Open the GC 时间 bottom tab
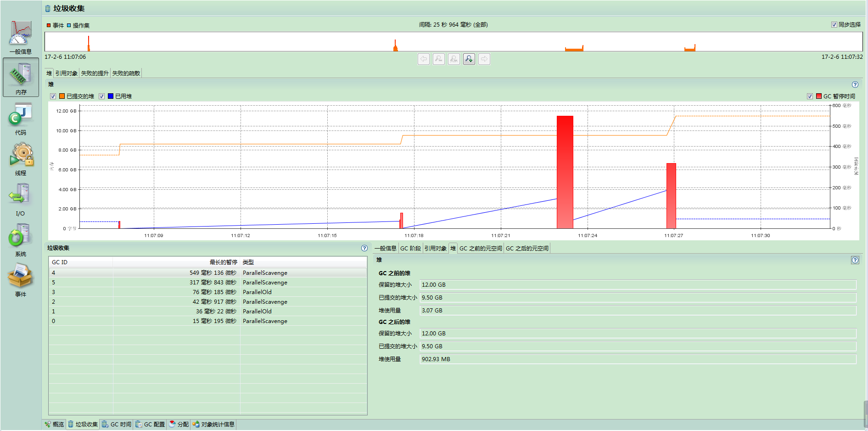The image size is (868, 431). point(117,425)
